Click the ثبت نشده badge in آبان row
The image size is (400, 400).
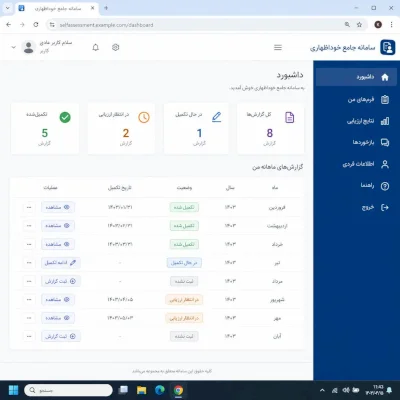(184, 336)
